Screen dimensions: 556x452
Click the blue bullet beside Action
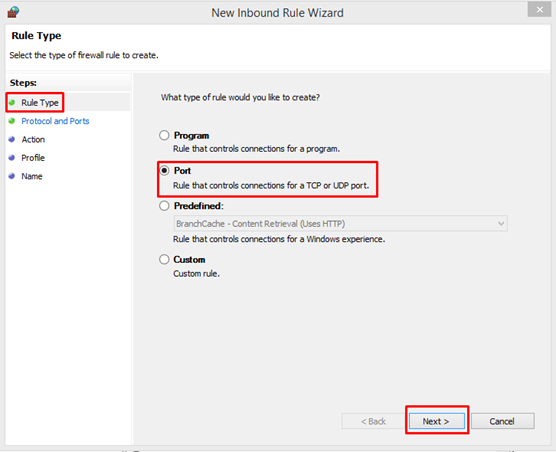point(12,139)
